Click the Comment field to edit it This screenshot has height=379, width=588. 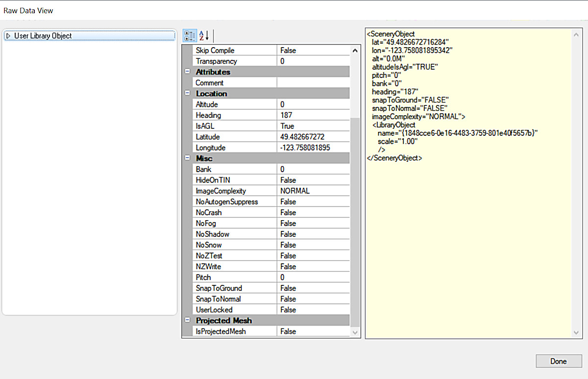pos(314,82)
